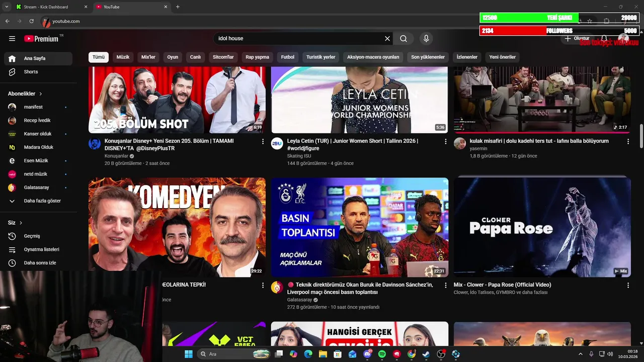Expand Abonelikler section chevron

(x=41, y=94)
